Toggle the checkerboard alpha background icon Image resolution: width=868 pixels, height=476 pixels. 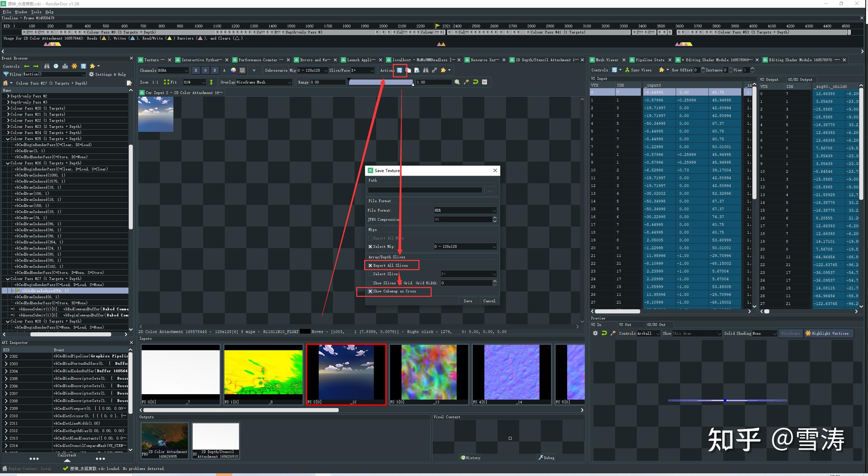click(242, 70)
